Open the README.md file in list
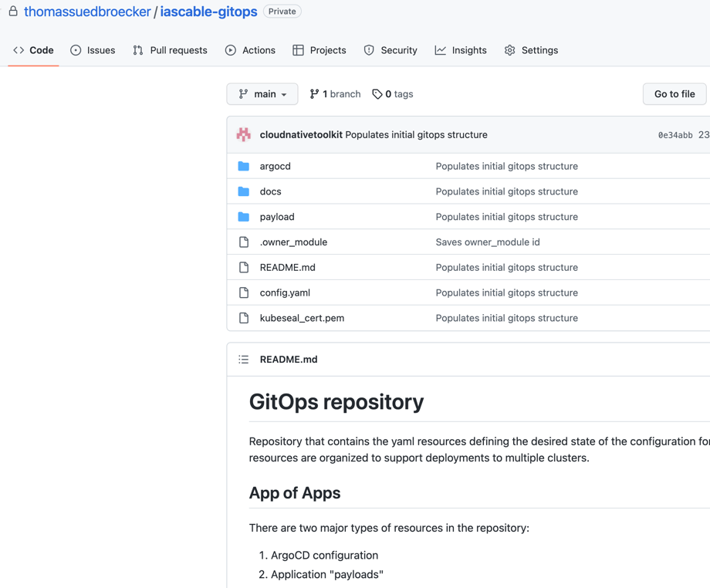 (x=287, y=268)
